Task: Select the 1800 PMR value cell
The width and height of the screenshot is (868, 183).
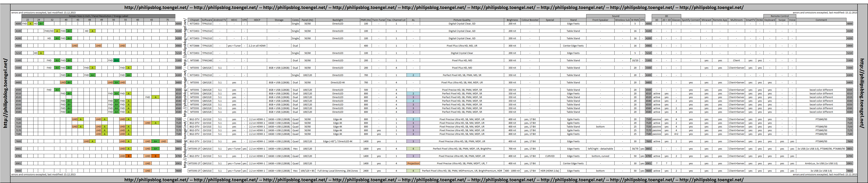Action: [366, 149]
